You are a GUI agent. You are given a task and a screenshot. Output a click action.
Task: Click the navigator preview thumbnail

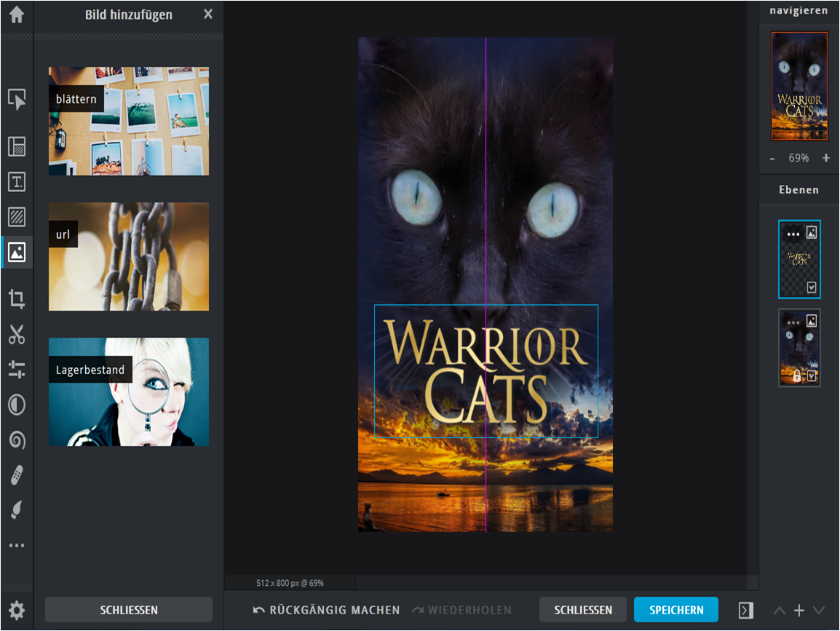799,86
